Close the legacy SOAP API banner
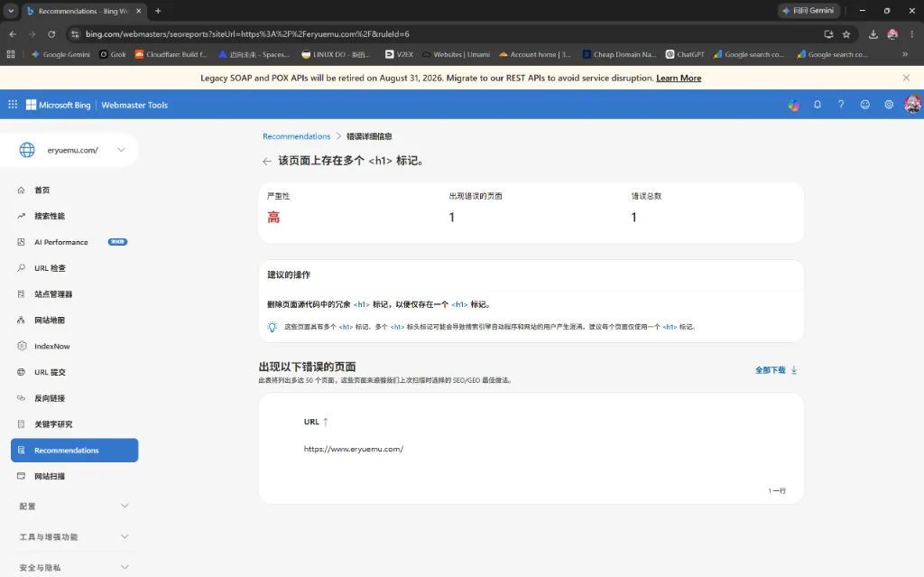This screenshot has height=577, width=924. click(906, 78)
